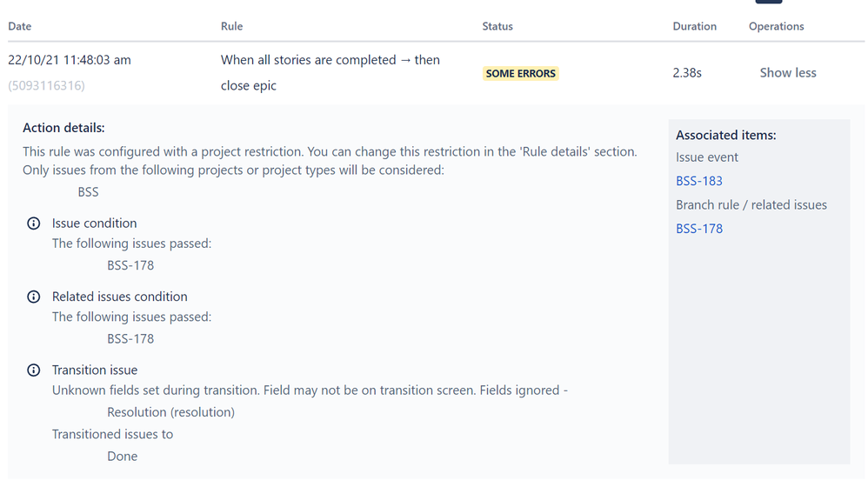Click the info icon beside Transition issue
Image resolution: width=868 pixels, height=487 pixels.
[x=34, y=370]
